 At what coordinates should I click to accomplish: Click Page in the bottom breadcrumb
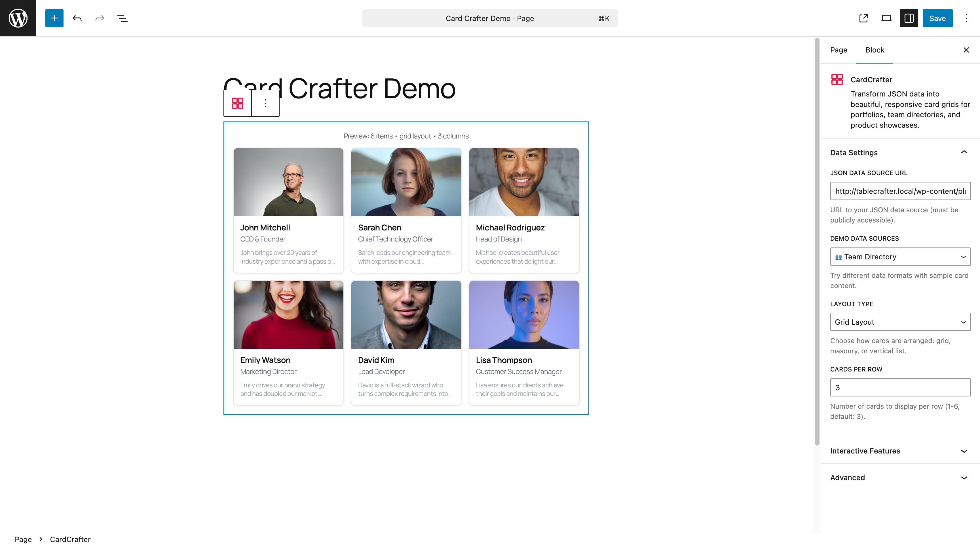23,539
